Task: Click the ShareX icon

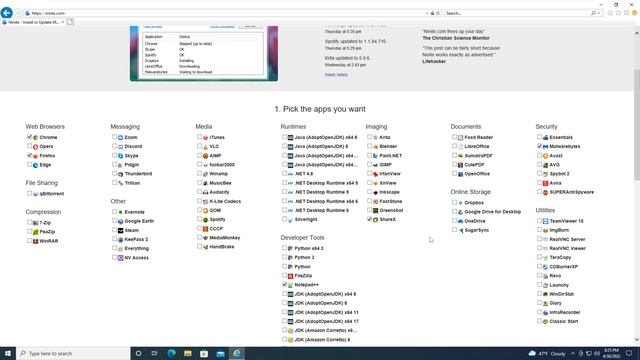Action: 376,220
